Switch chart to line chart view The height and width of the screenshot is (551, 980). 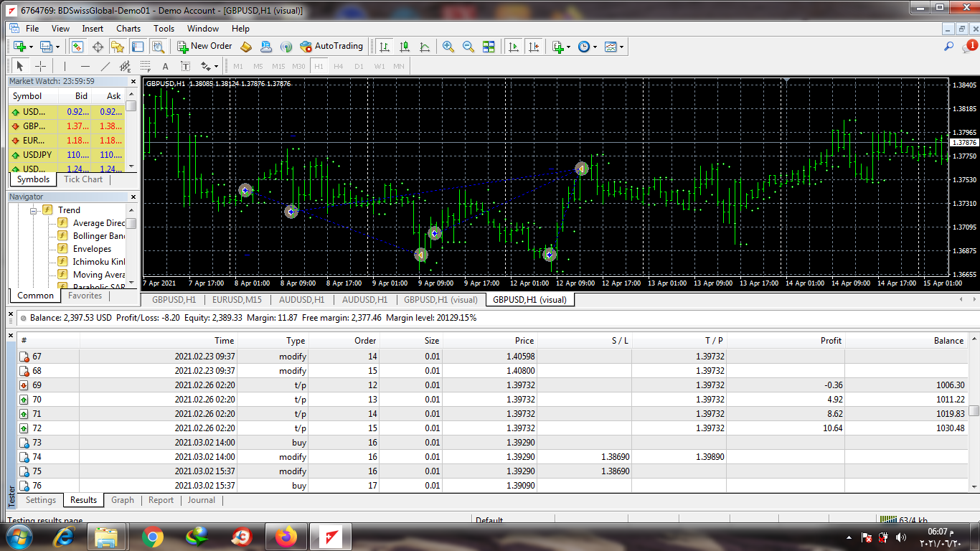425,47
